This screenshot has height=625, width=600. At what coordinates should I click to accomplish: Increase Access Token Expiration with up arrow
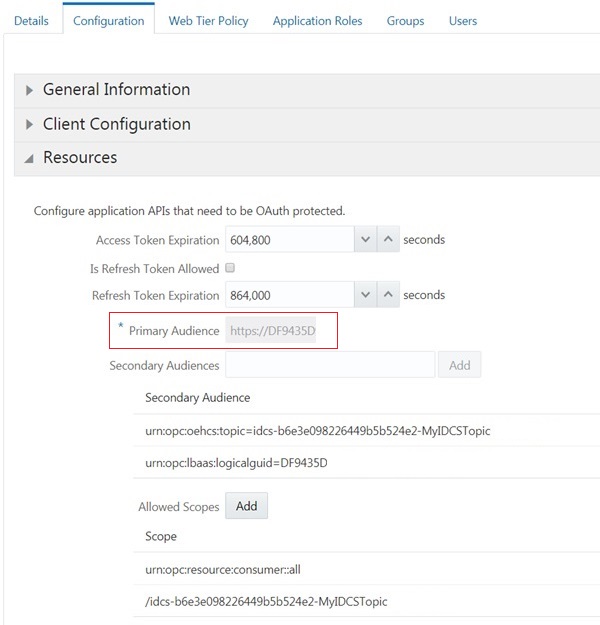(x=387, y=240)
